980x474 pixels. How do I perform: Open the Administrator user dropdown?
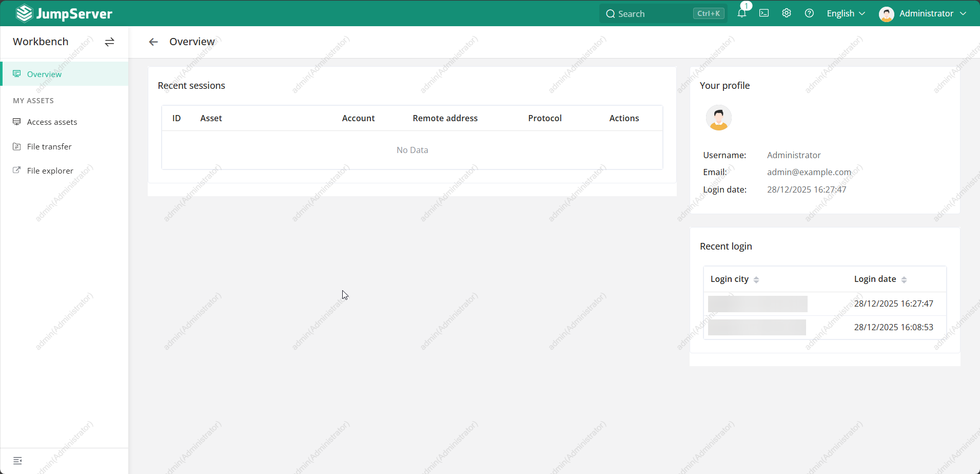(x=923, y=13)
